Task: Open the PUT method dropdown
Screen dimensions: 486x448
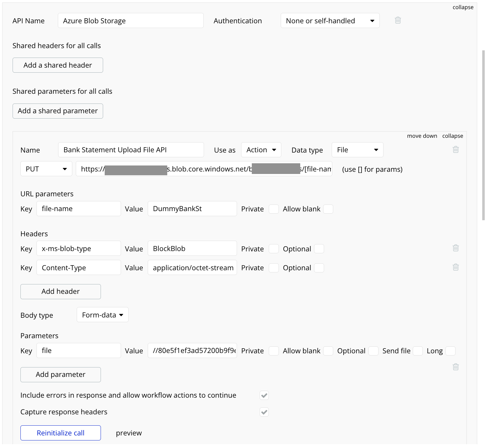Action: (x=46, y=169)
